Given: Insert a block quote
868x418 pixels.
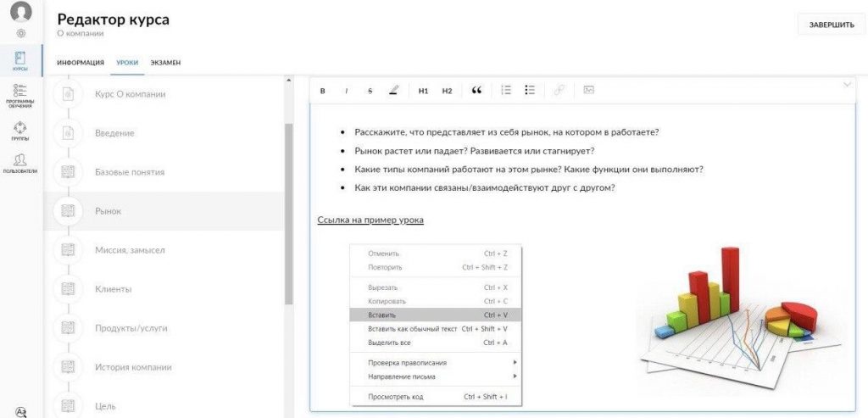Looking at the screenshot, I should point(476,90).
